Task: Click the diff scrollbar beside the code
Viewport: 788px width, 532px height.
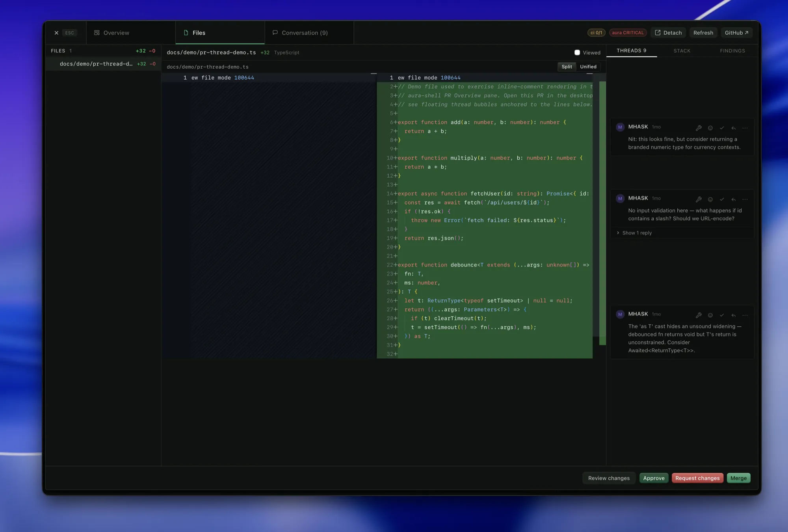Action: [602, 213]
